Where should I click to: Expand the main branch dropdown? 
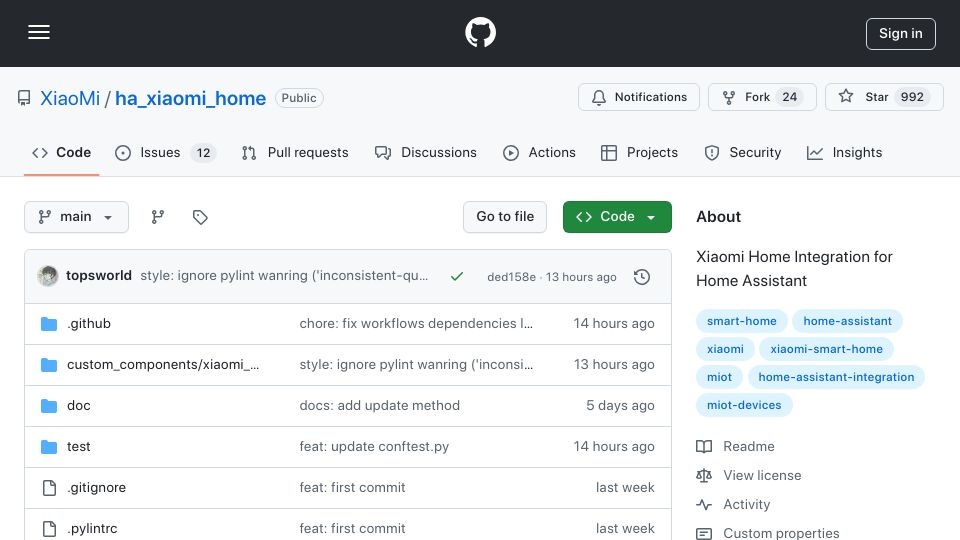[77, 217]
